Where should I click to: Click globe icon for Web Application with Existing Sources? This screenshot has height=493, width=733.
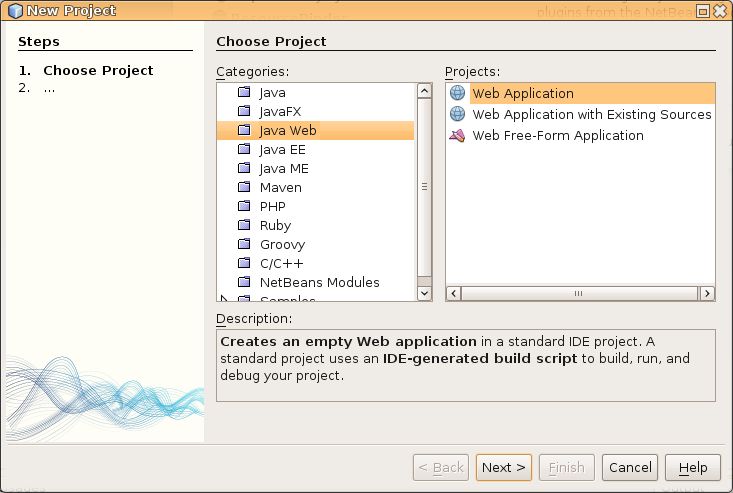pos(457,114)
